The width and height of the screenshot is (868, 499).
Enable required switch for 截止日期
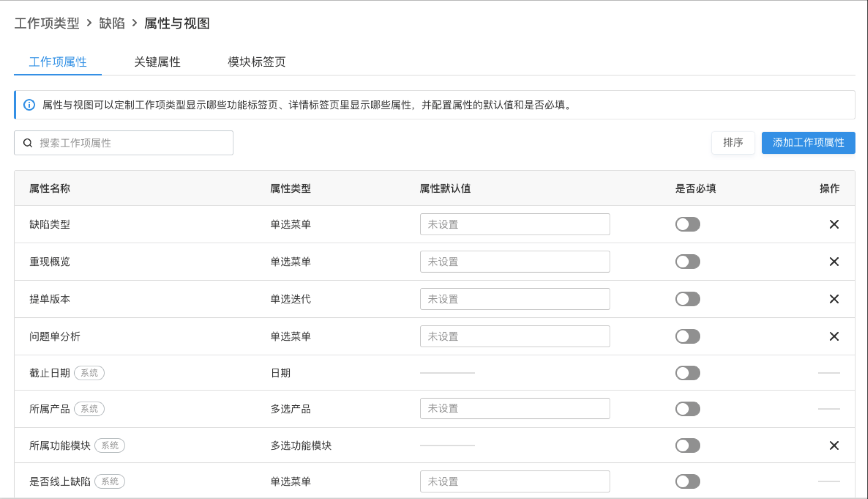[x=688, y=373]
